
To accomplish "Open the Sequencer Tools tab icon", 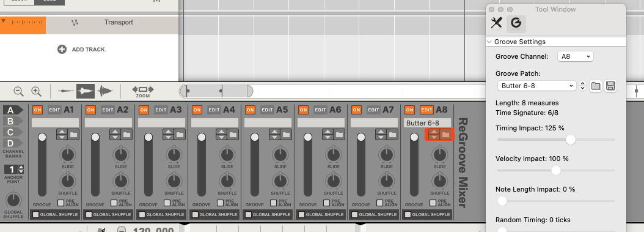I will click(497, 23).
